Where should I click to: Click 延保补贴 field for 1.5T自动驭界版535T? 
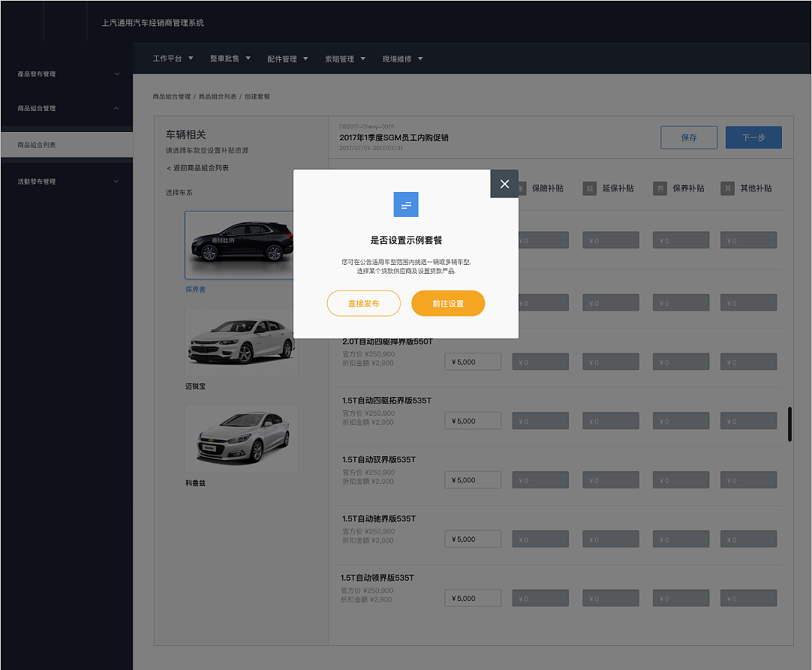(611, 480)
